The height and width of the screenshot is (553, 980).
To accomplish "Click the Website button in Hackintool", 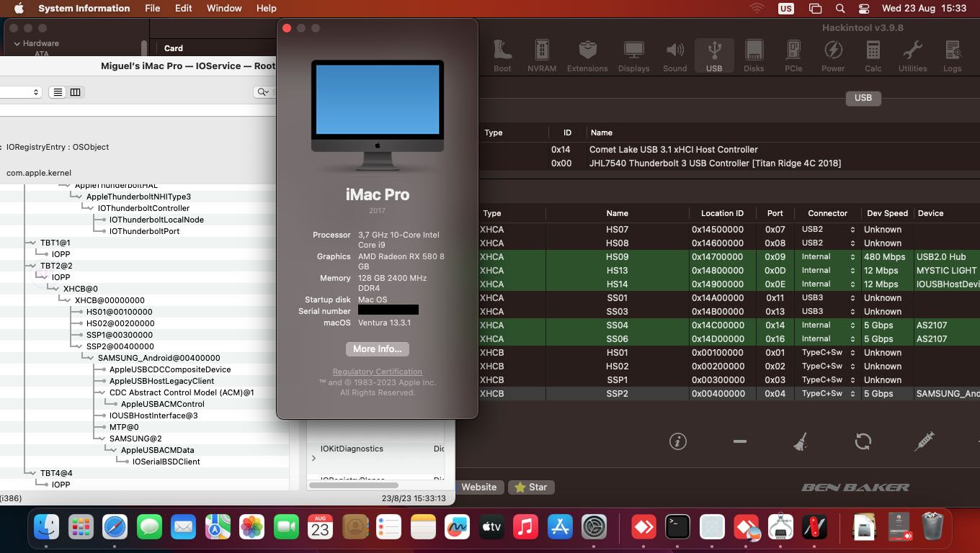I will point(478,487).
